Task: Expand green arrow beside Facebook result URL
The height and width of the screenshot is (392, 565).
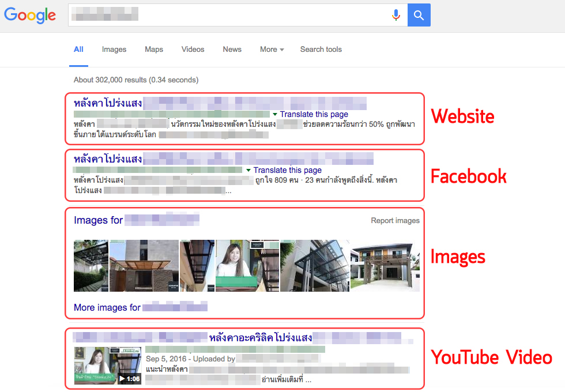Action: click(x=248, y=170)
